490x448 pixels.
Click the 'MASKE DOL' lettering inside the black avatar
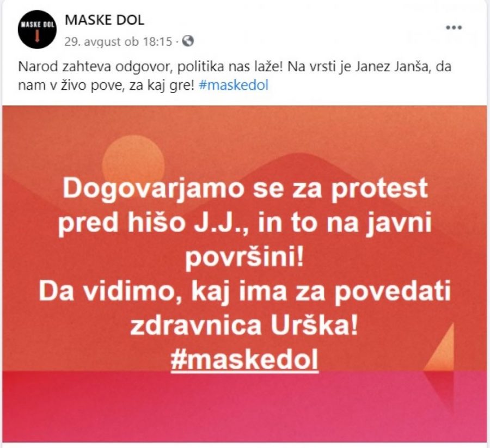tap(37, 25)
